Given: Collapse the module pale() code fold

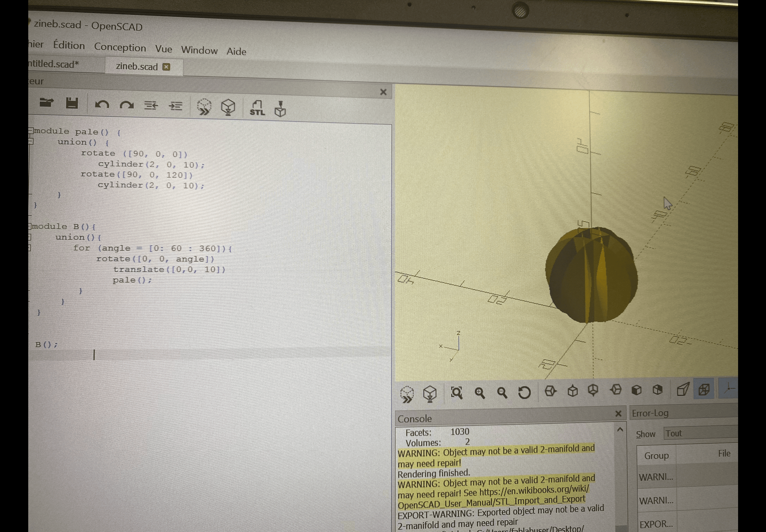Looking at the screenshot, I should (x=31, y=130).
